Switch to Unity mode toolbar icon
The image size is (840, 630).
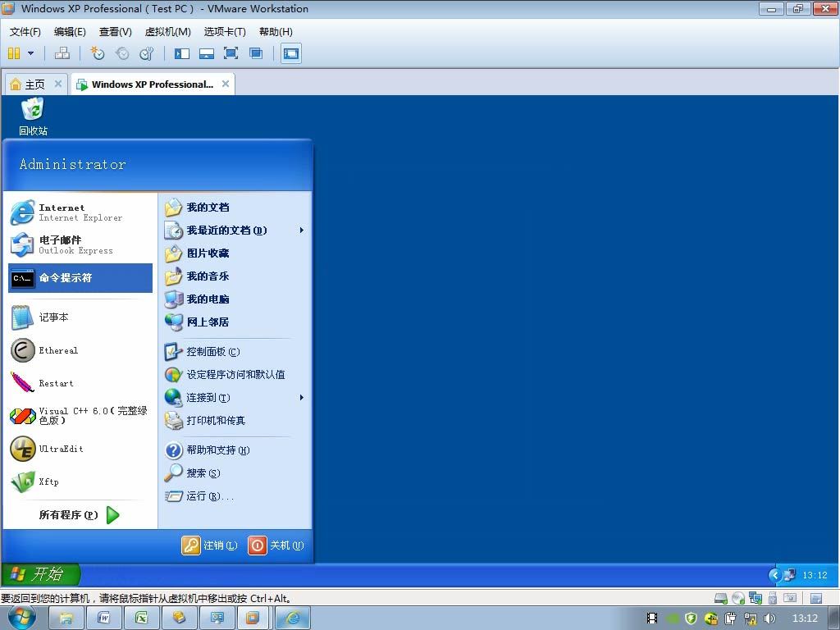256,53
